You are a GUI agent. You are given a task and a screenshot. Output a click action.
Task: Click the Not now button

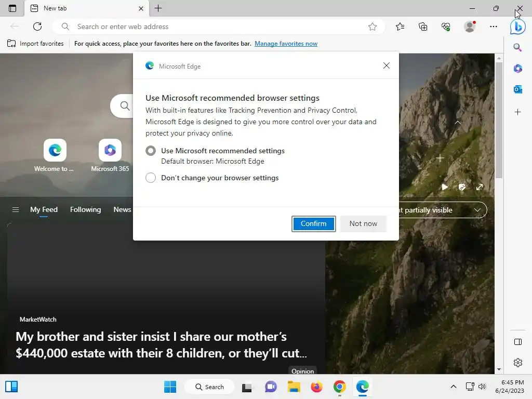(363, 223)
